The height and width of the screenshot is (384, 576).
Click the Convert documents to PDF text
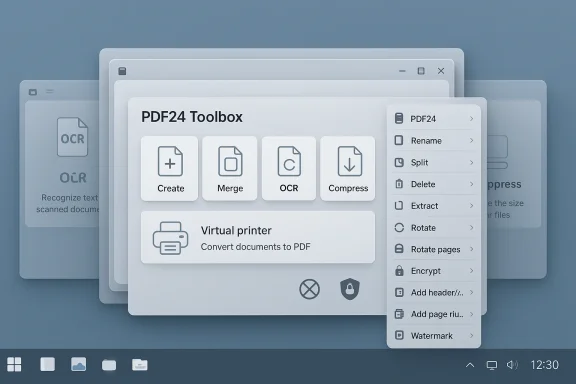point(255,247)
